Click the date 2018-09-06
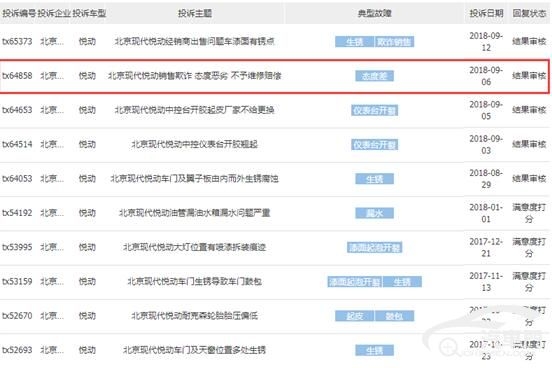The image size is (552, 368). [486, 76]
